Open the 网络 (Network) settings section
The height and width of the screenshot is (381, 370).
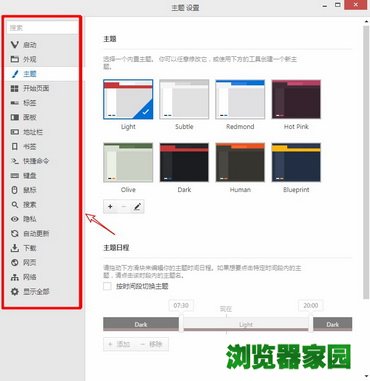coord(42,277)
